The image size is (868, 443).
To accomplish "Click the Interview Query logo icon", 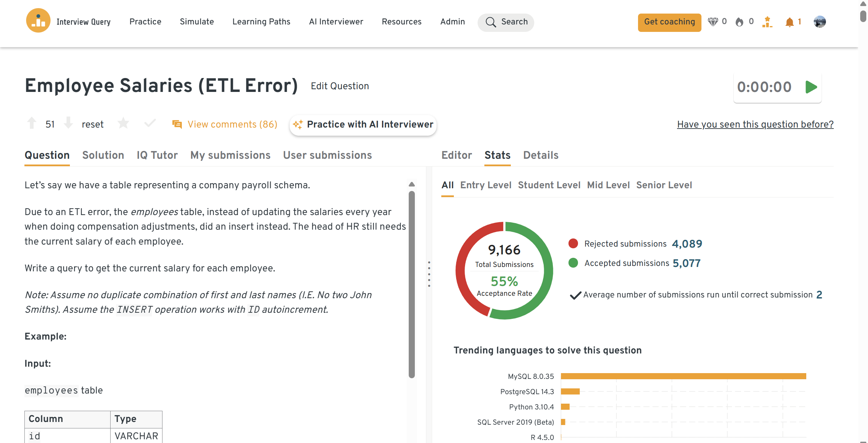I will [x=38, y=21].
